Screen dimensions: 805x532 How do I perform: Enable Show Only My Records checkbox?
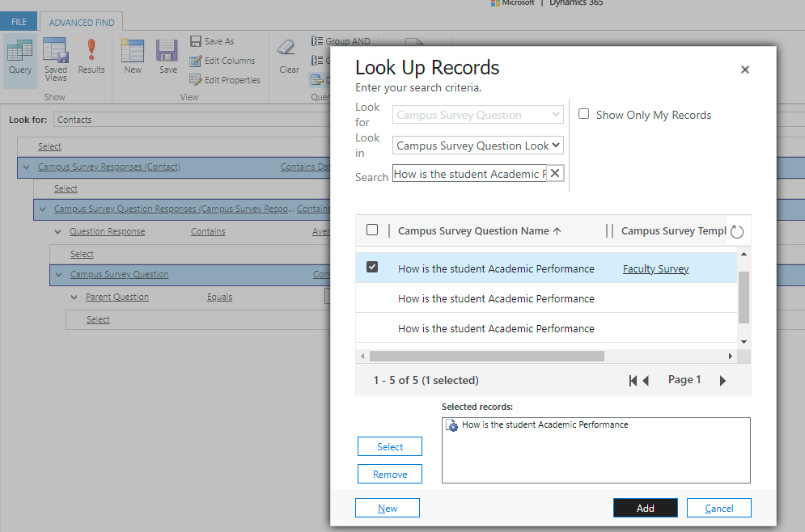click(x=583, y=115)
